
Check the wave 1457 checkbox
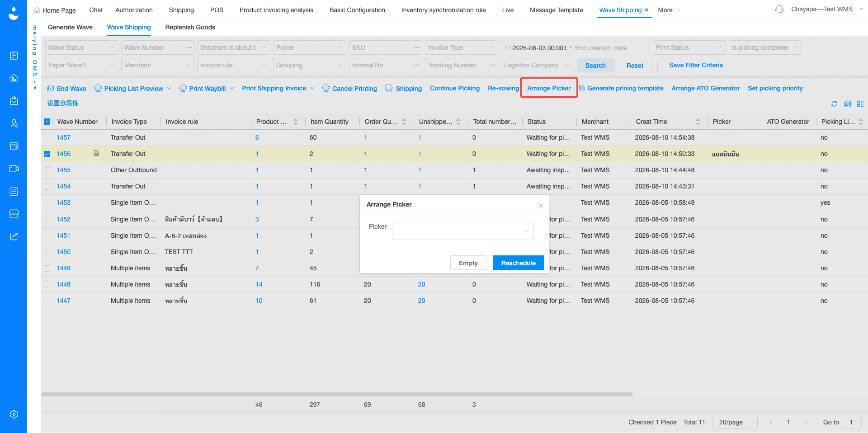pos(47,138)
